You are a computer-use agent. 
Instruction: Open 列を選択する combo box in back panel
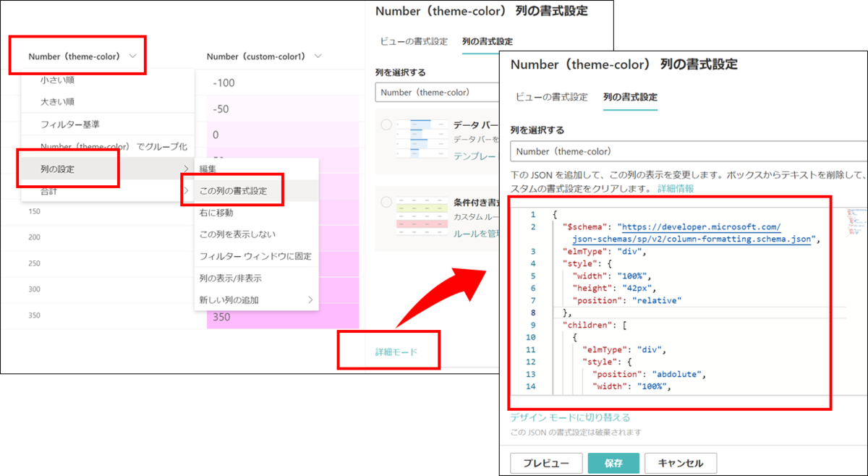click(x=438, y=92)
